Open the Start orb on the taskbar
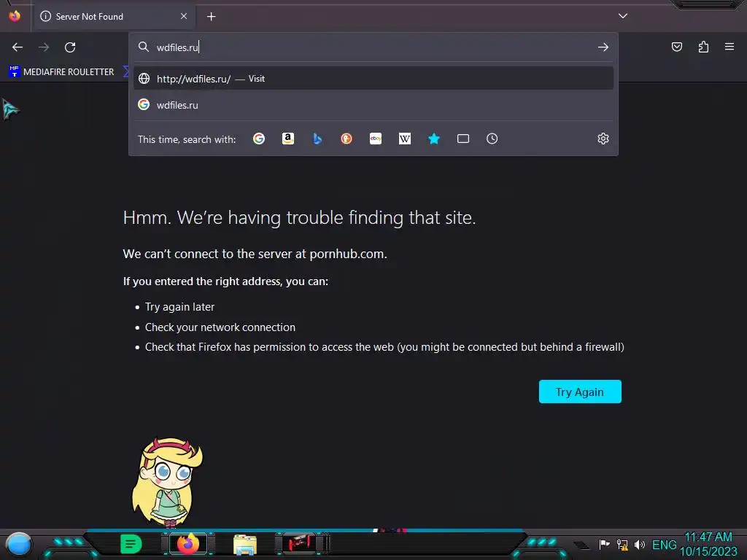This screenshot has width=747, height=560. [x=18, y=545]
